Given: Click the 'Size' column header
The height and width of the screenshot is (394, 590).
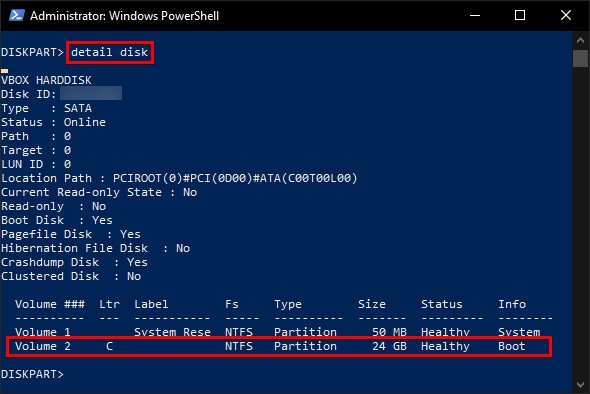Looking at the screenshot, I should coord(372,304).
